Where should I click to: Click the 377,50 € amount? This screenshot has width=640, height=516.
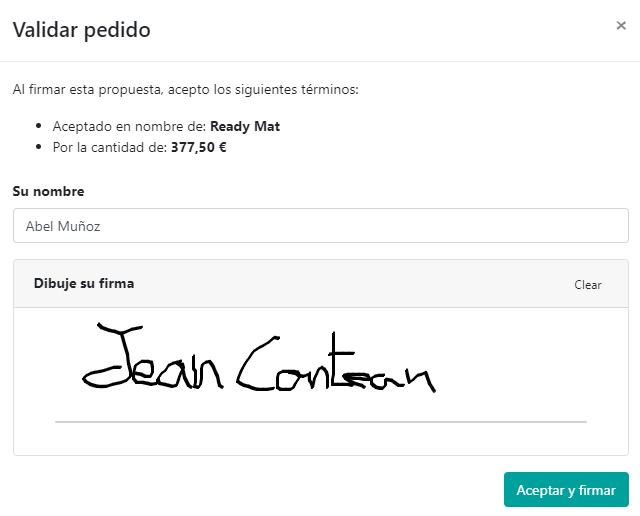[206, 148]
